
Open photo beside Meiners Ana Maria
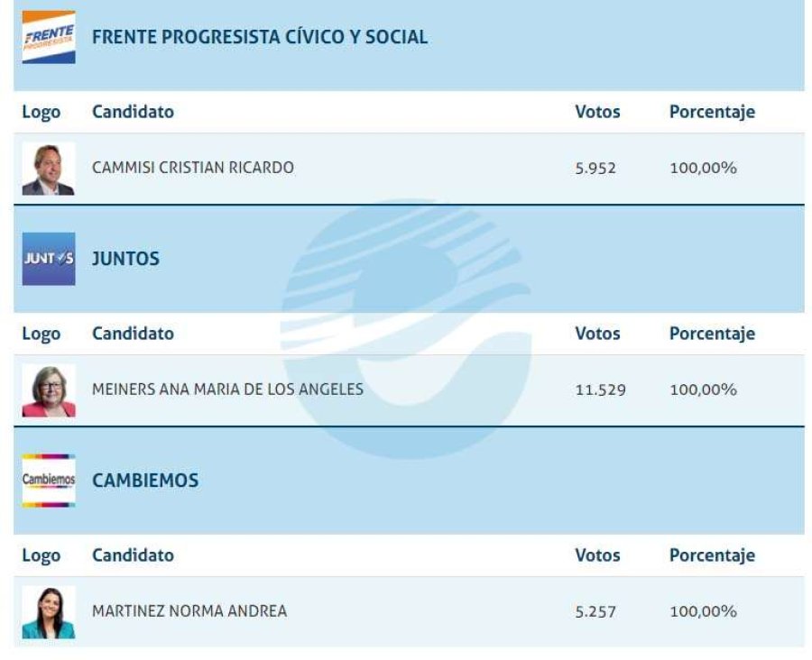click(x=49, y=390)
